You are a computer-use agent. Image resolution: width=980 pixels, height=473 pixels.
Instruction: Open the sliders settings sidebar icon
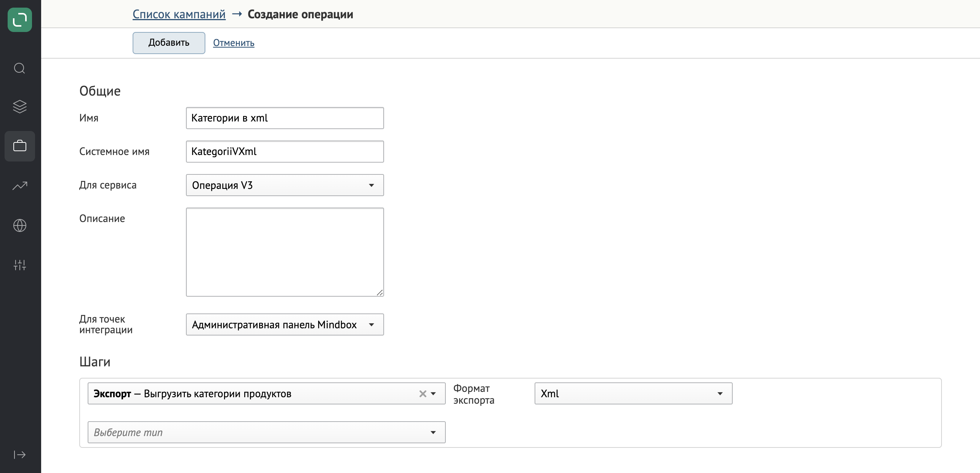tap(20, 265)
